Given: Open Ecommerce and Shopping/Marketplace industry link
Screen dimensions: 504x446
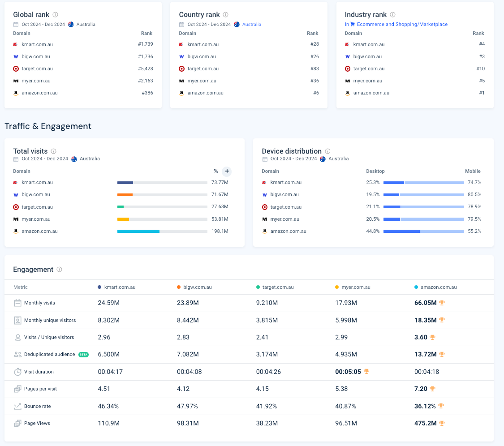Looking at the screenshot, I should click(x=402, y=25).
